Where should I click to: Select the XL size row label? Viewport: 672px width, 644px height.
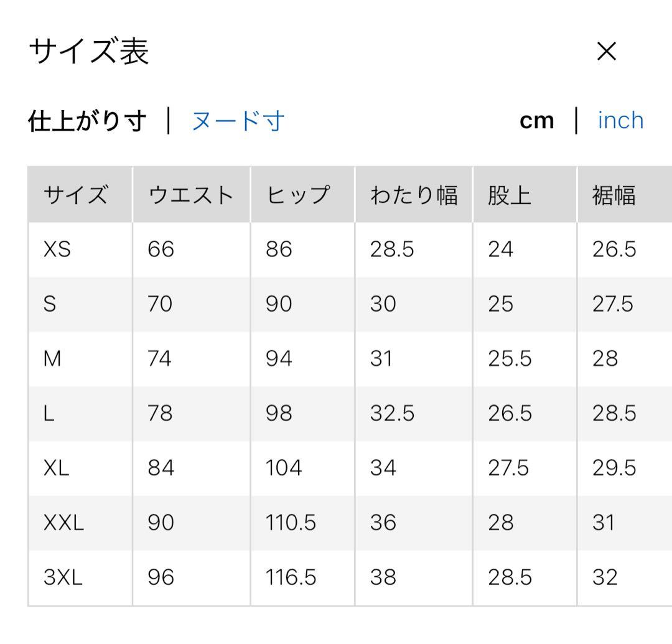[57, 468]
